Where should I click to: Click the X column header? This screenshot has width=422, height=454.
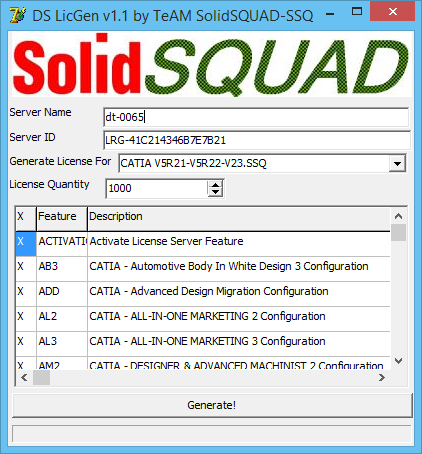(x=26, y=219)
